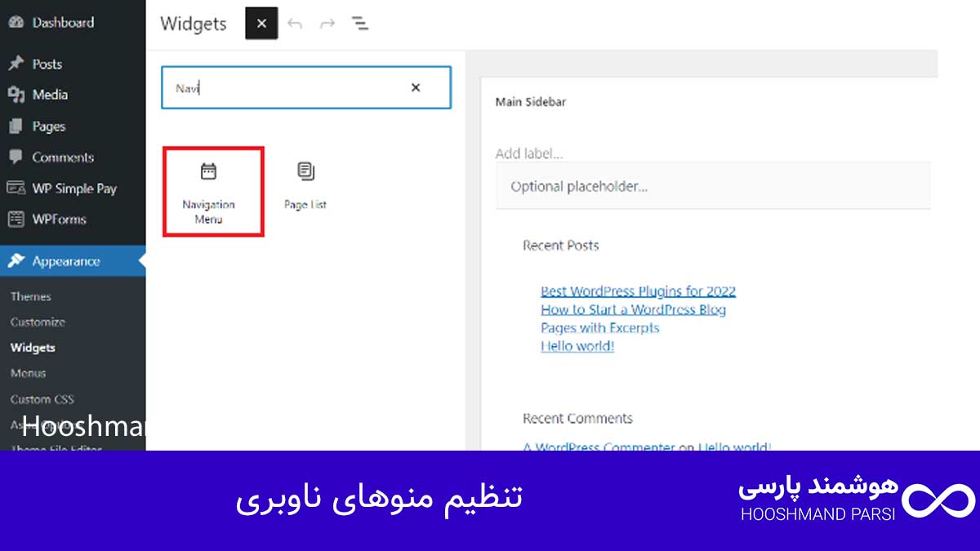Open Media menu item

pos(73,95)
